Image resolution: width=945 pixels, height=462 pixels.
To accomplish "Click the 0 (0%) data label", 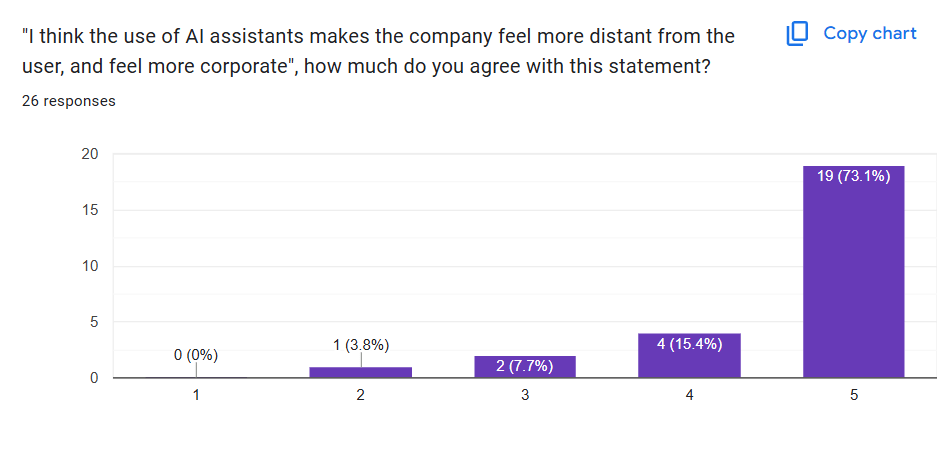I will point(196,355).
